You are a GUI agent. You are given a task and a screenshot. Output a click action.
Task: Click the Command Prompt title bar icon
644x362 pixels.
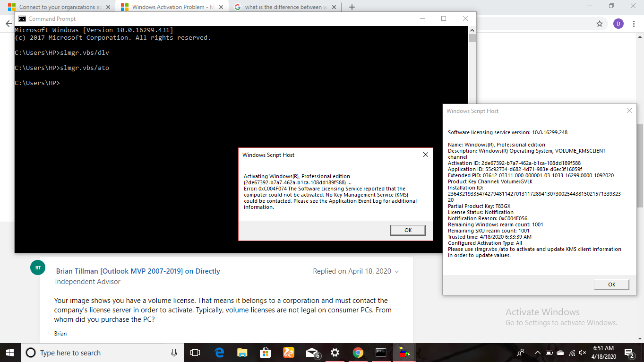[x=22, y=18]
